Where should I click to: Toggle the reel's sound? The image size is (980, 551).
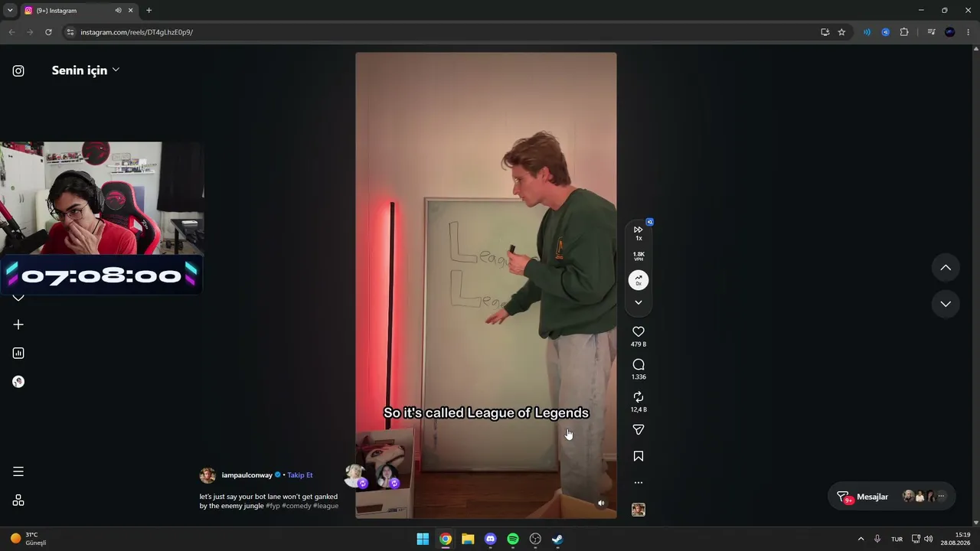[601, 503]
